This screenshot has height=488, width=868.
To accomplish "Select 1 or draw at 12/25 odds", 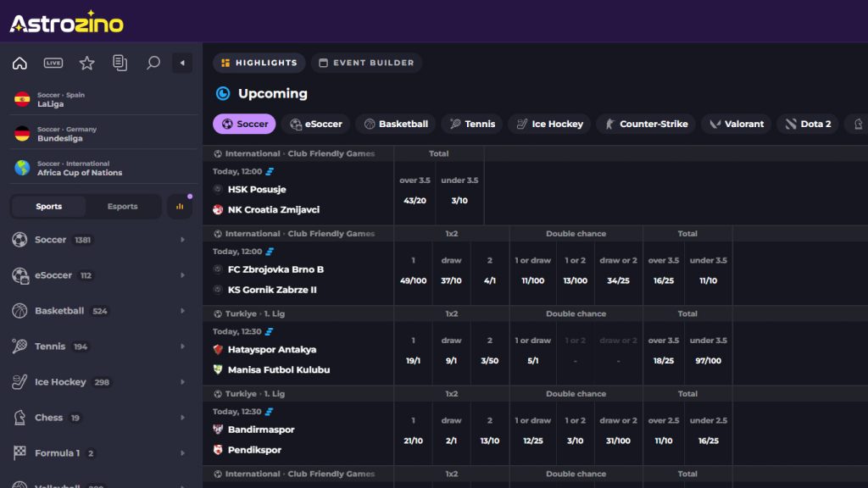I will click(x=532, y=431).
